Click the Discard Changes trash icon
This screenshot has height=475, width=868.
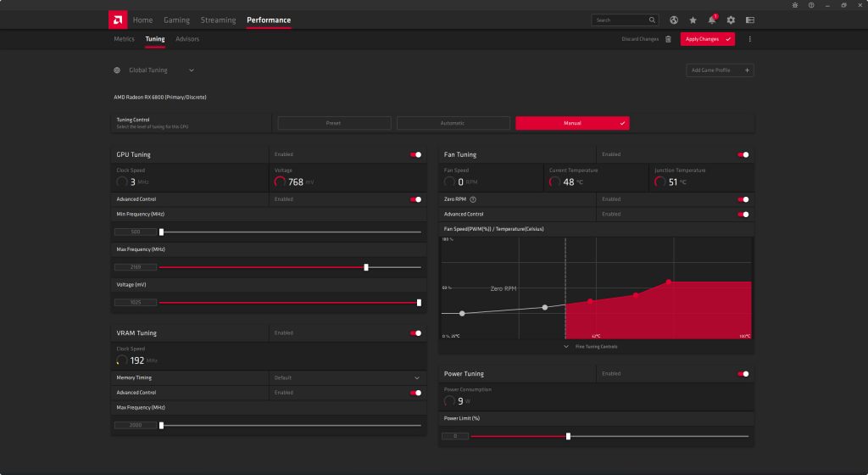(x=668, y=39)
